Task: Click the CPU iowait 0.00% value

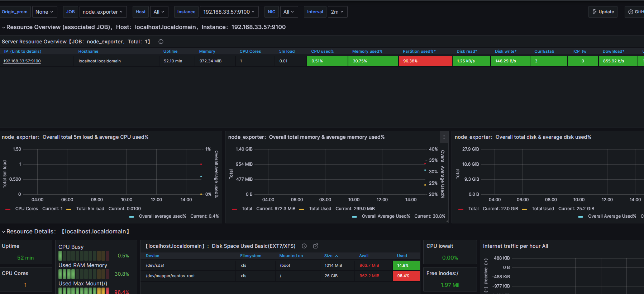Action: [x=450, y=258]
